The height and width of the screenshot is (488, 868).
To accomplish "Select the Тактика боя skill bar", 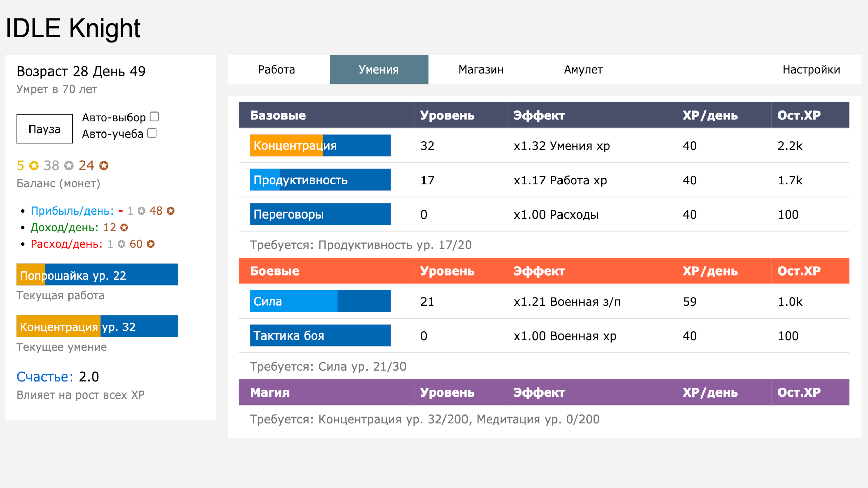I will (x=320, y=335).
